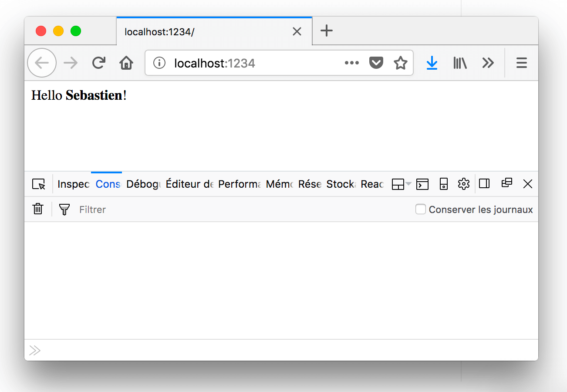
Task: Enable the Conserver les journaux checkbox
Action: [x=420, y=210]
